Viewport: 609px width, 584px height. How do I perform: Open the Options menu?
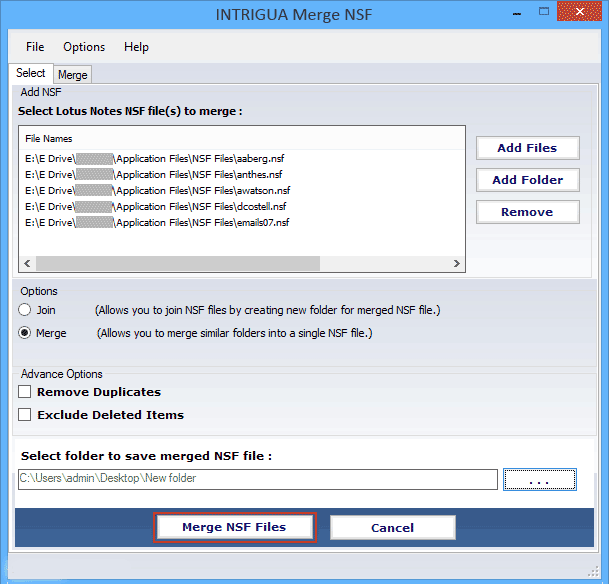84,47
